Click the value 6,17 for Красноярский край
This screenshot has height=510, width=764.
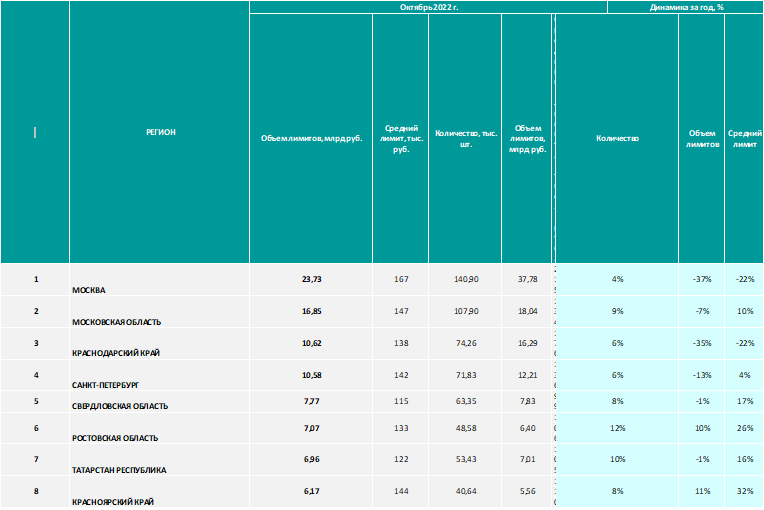[x=311, y=492]
